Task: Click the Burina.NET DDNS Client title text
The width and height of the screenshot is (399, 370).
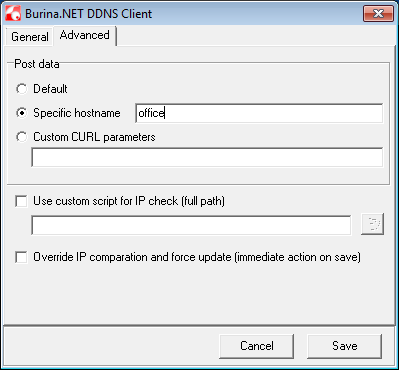Action: tap(89, 14)
